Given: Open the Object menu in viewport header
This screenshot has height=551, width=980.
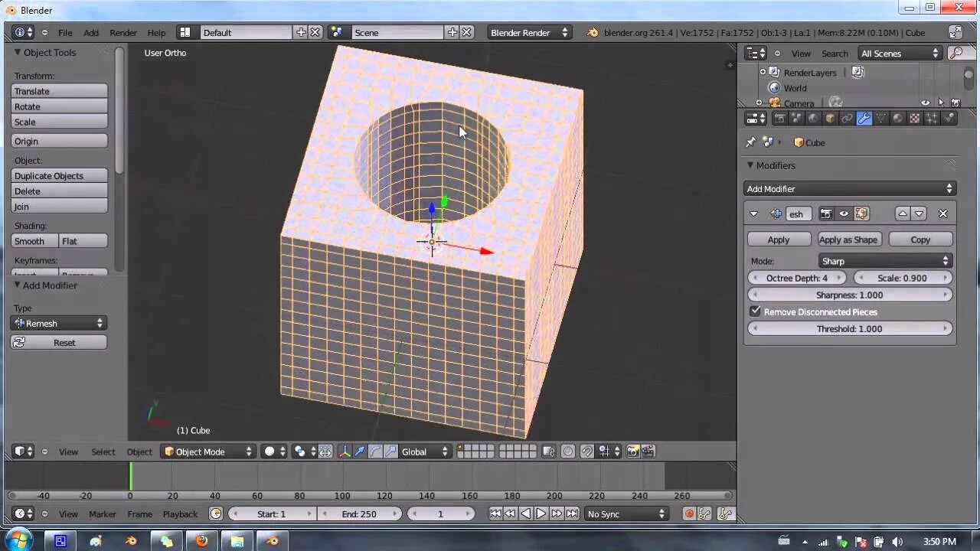Looking at the screenshot, I should pyautogui.click(x=139, y=452).
